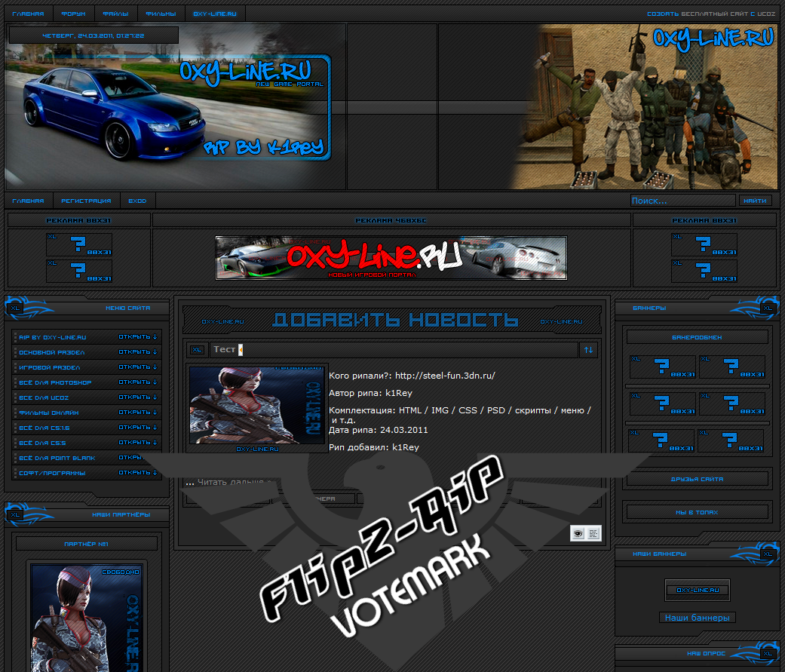Expand Всё для CS:1.6 with Открыть arrow
The image size is (785, 672).
coord(138,427)
